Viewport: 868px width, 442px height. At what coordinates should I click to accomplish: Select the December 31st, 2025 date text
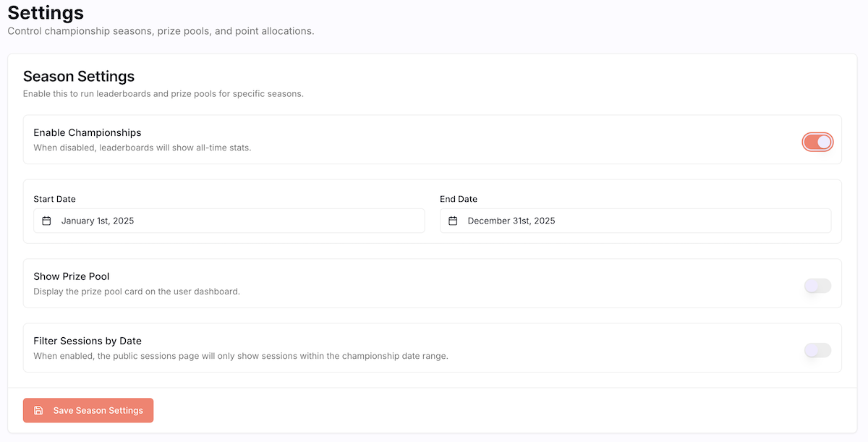(x=511, y=221)
